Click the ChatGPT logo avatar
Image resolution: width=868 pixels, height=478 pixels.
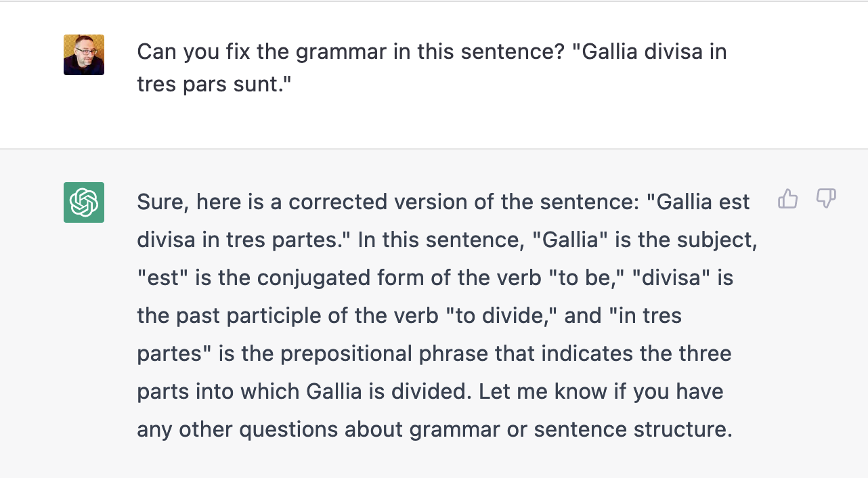84,202
